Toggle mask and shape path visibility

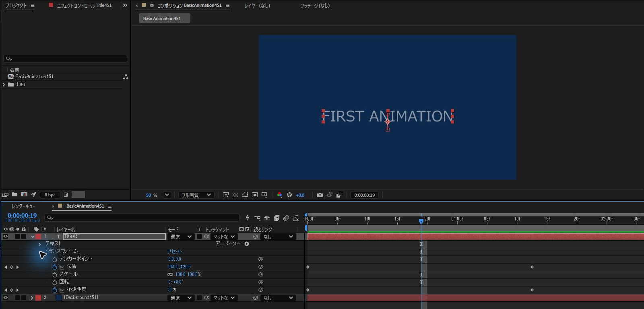pyautogui.click(x=245, y=195)
